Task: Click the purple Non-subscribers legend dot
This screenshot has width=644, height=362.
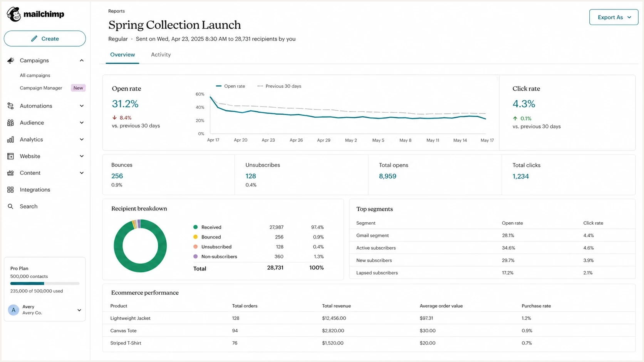Action: coord(195,256)
